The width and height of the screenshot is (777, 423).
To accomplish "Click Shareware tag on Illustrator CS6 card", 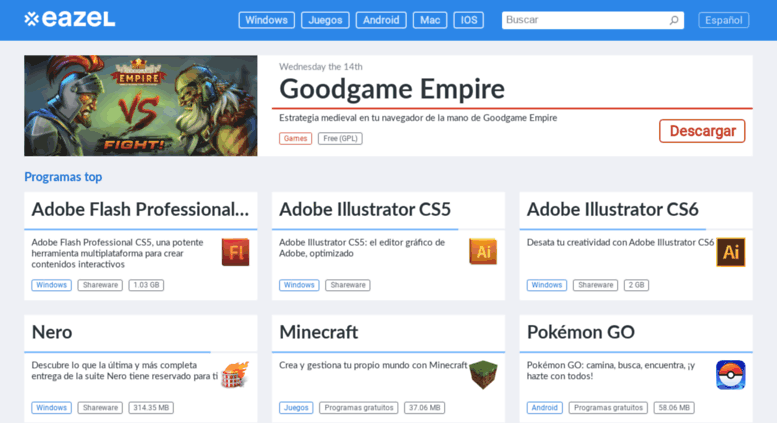I will [x=596, y=285].
